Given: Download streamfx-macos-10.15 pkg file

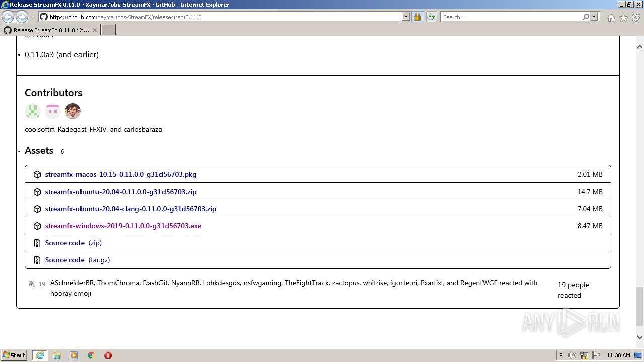Looking at the screenshot, I should coord(121,174).
